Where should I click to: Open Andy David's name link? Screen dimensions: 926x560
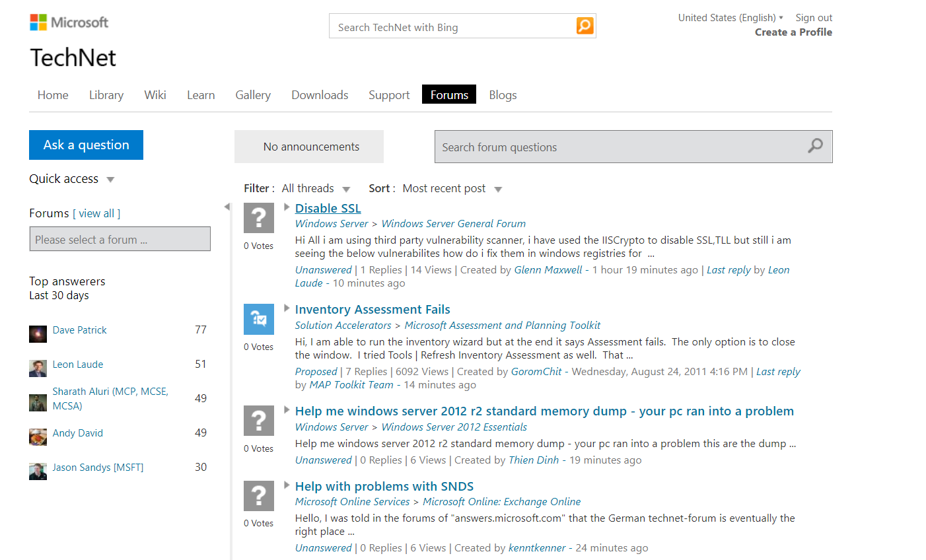coord(78,433)
